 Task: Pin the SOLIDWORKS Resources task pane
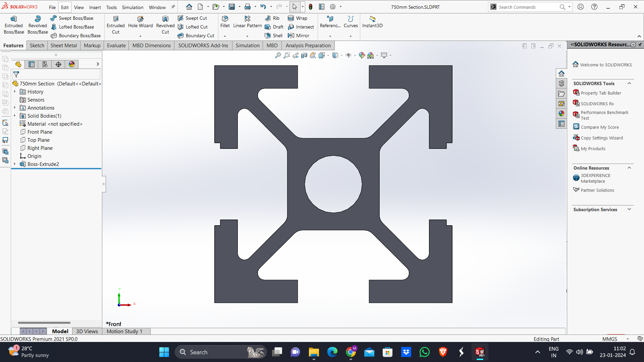pos(640,45)
